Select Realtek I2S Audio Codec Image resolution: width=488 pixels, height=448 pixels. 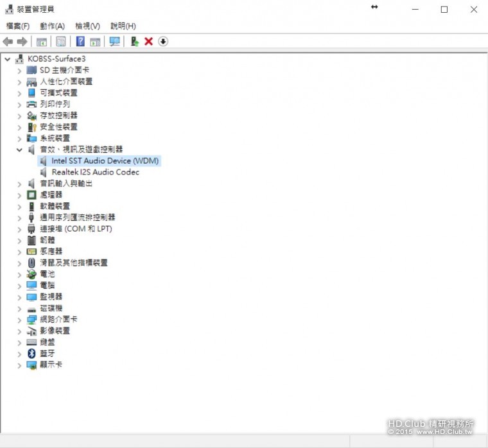click(x=95, y=172)
